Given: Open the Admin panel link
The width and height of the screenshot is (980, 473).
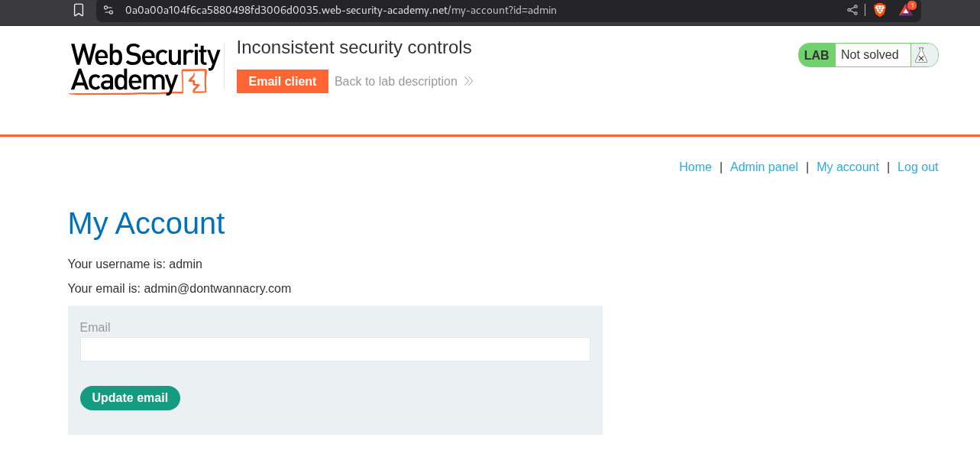Looking at the screenshot, I should (764, 167).
